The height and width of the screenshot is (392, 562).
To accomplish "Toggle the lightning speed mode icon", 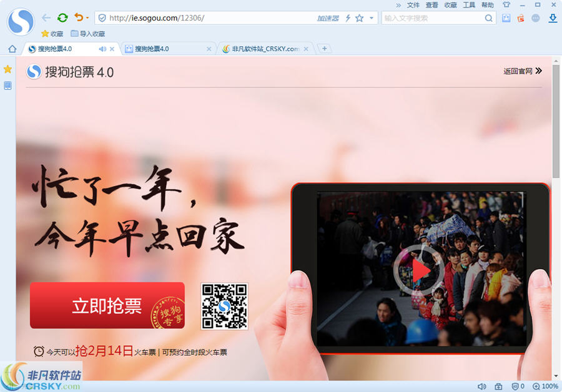I will click(348, 18).
